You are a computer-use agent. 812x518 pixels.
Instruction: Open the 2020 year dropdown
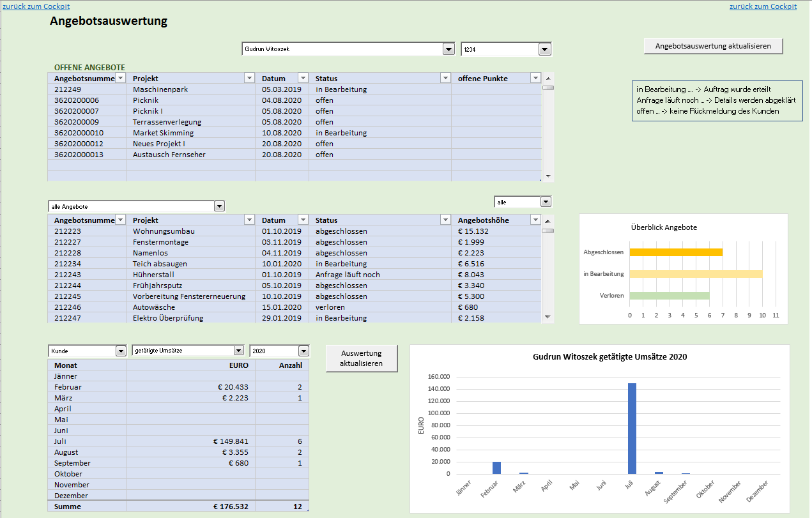[303, 351]
